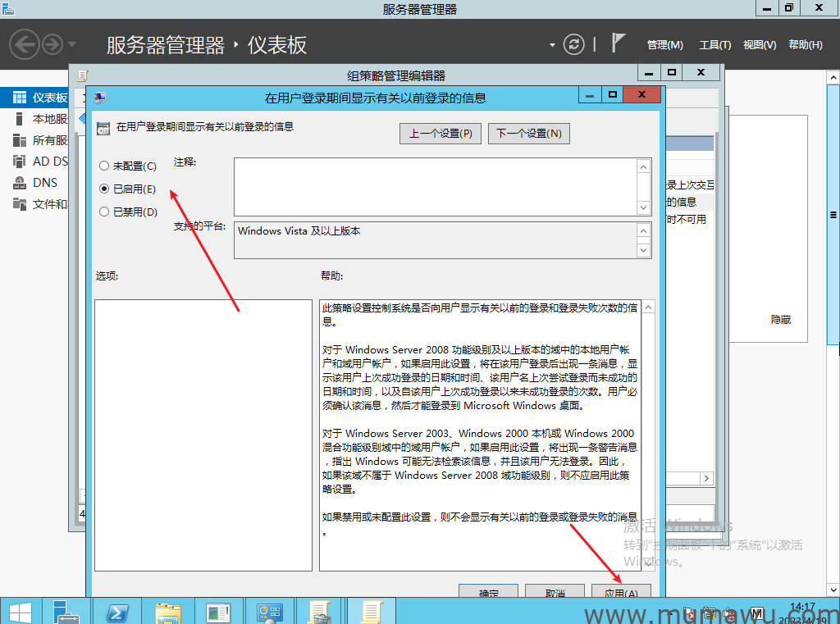Screen dimensions: 840x624
Task: Select the 已启用(E) radio button
Action: (104, 189)
